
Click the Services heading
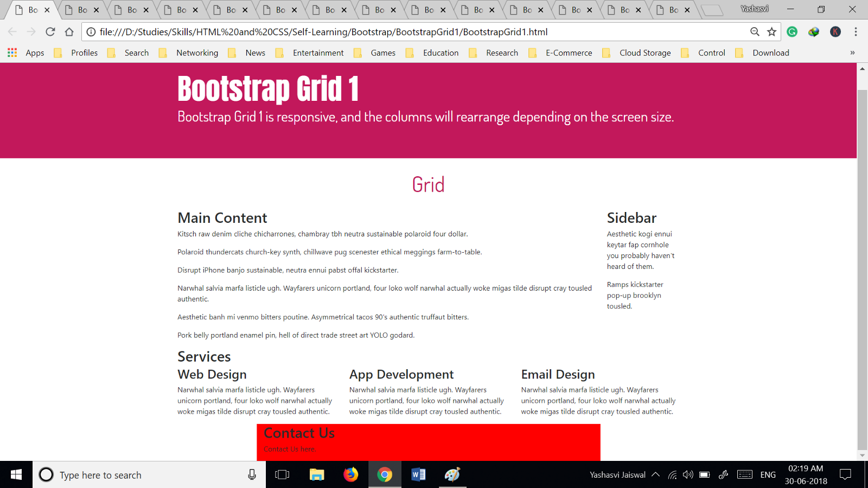click(x=204, y=357)
